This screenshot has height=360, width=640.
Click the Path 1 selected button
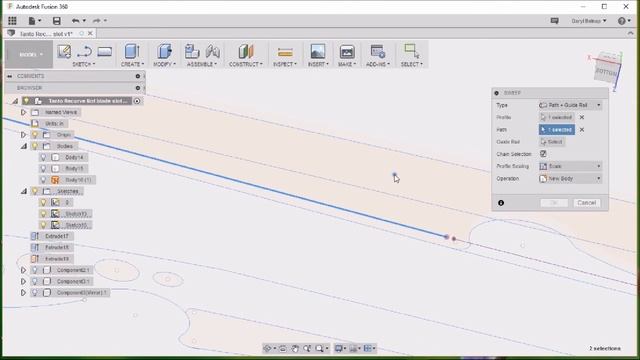[x=557, y=129]
